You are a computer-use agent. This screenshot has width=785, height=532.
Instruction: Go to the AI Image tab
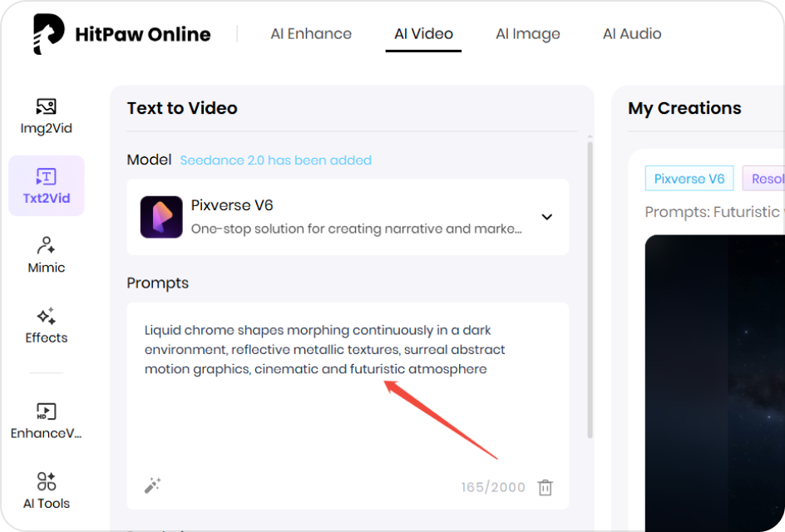pyautogui.click(x=528, y=33)
